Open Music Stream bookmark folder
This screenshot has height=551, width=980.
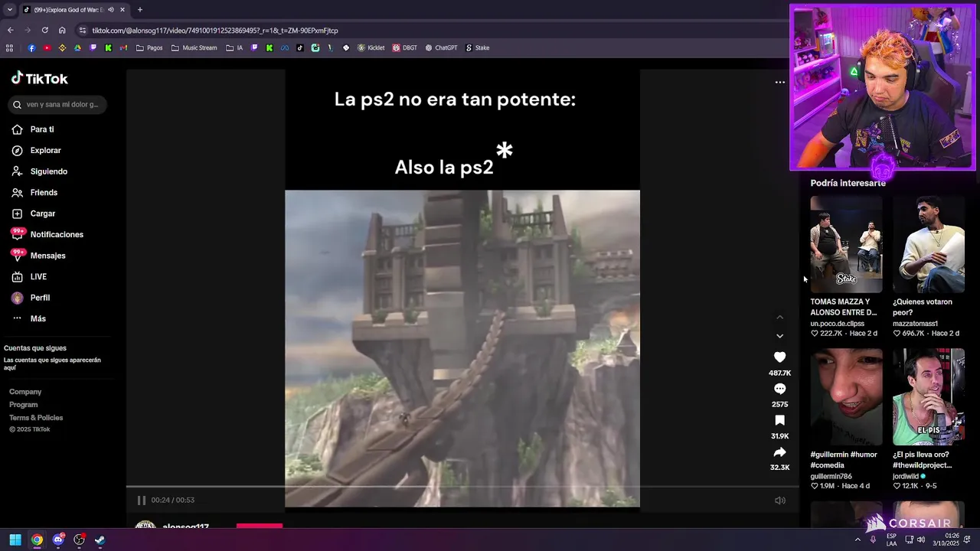[x=194, y=47]
